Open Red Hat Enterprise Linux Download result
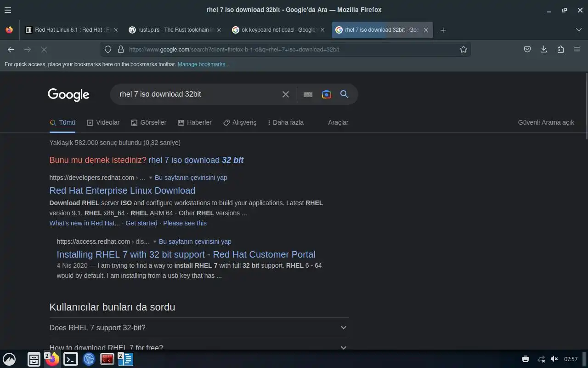 point(122,190)
